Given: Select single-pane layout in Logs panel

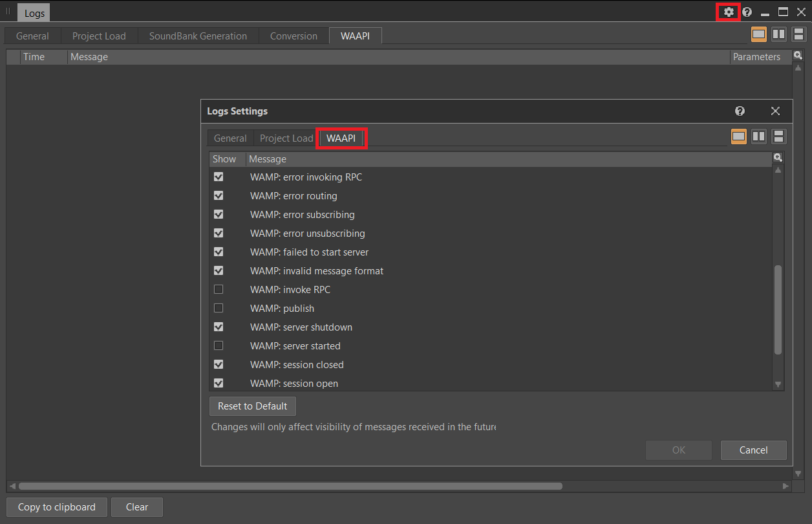Looking at the screenshot, I should click(x=759, y=34).
